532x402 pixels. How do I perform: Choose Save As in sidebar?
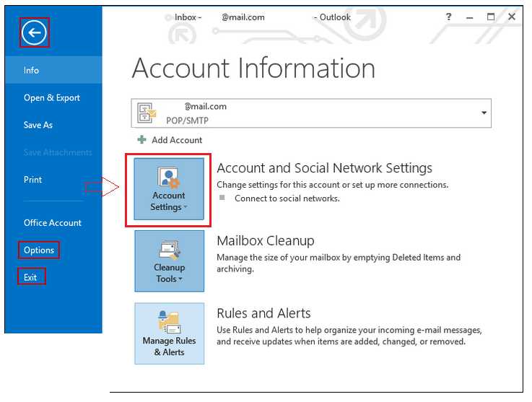coord(38,125)
